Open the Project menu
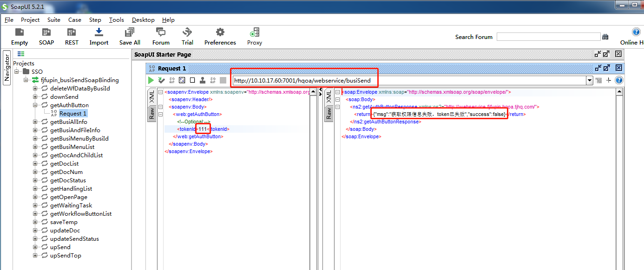644x270 pixels. (30, 19)
